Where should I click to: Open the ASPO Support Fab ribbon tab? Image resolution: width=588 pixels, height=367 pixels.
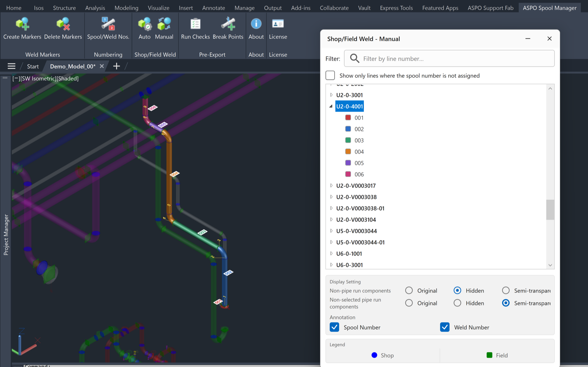pyautogui.click(x=490, y=8)
